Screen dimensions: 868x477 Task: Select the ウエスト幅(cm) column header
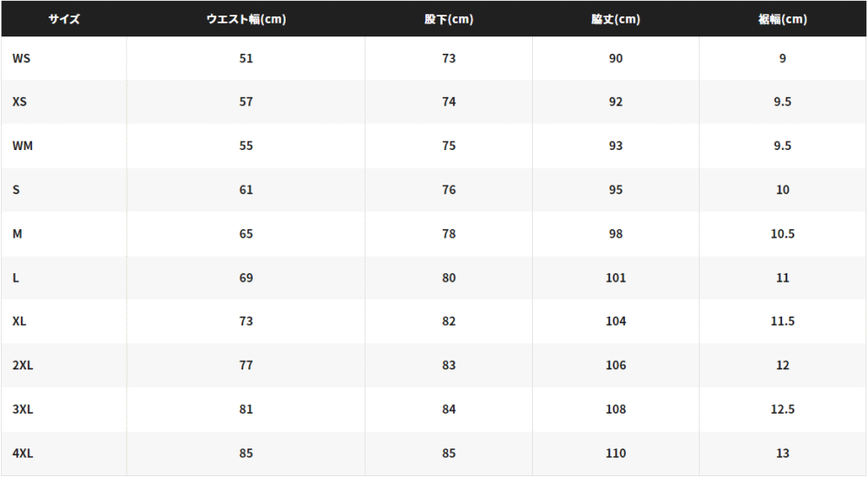[x=247, y=19]
